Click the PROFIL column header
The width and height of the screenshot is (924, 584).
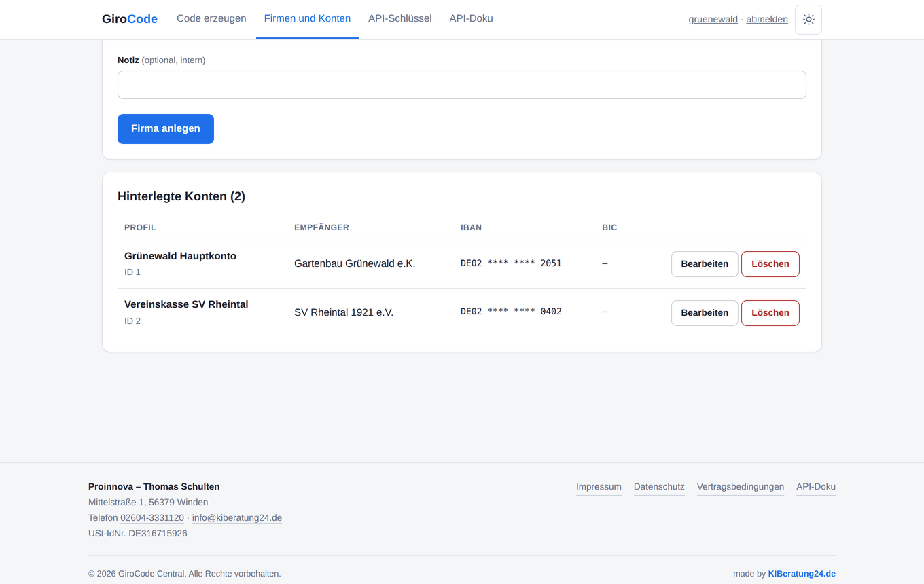click(140, 227)
